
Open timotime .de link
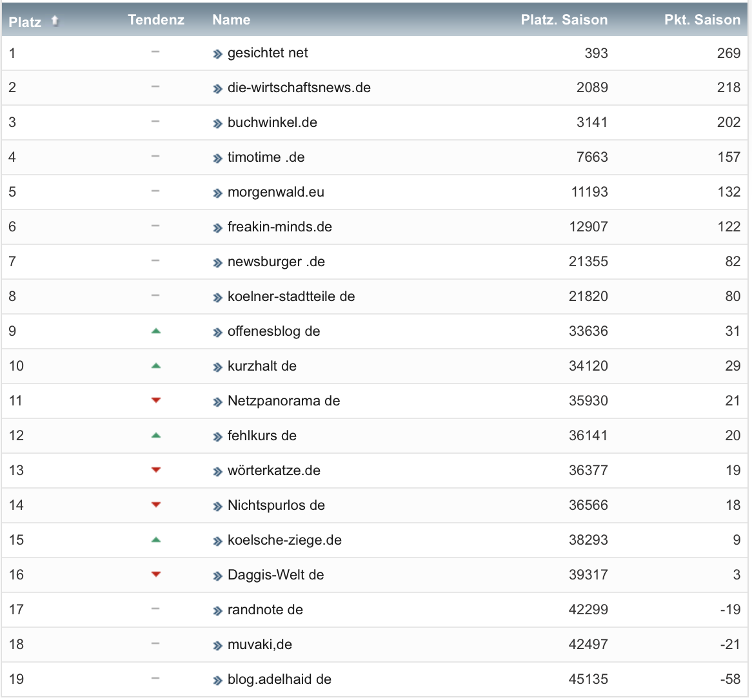click(266, 157)
